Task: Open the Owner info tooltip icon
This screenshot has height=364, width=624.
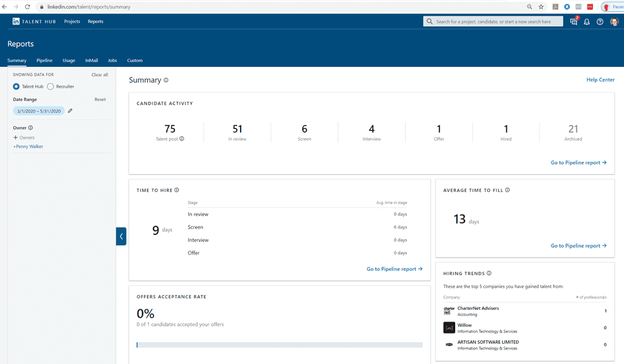Action: 29,127
